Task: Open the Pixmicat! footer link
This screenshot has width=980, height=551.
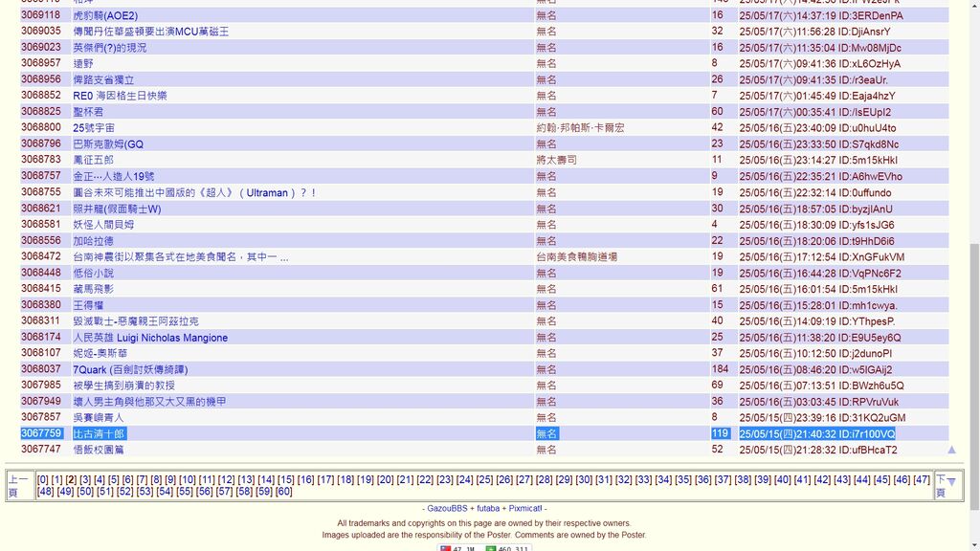Action: [525, 509]
